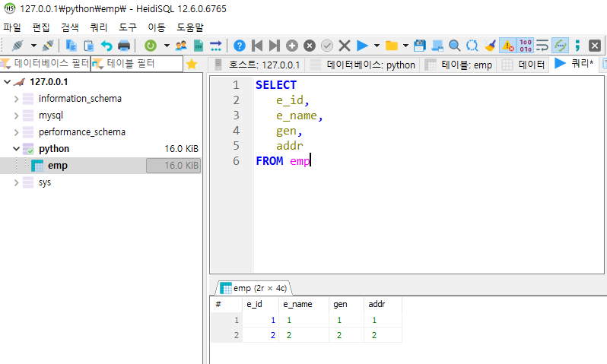Go to the first row icon
The image size is (607, 364).
[x=257, y=46]
